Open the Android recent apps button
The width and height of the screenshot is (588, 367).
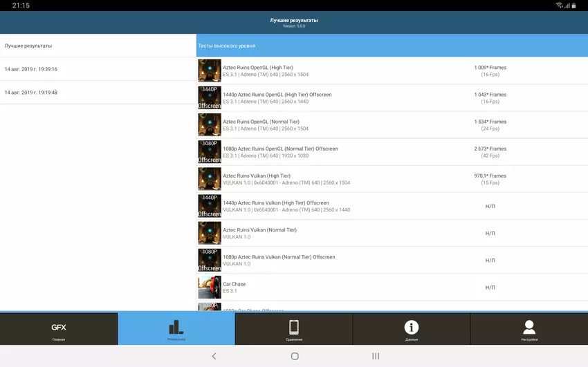point(376,356)
